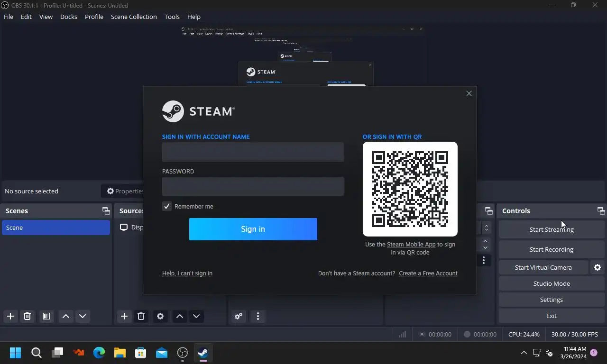This screenshot has width=607, height=364.
Task: Open scene filters icon in Scenes panel
Action: point(46,316)
